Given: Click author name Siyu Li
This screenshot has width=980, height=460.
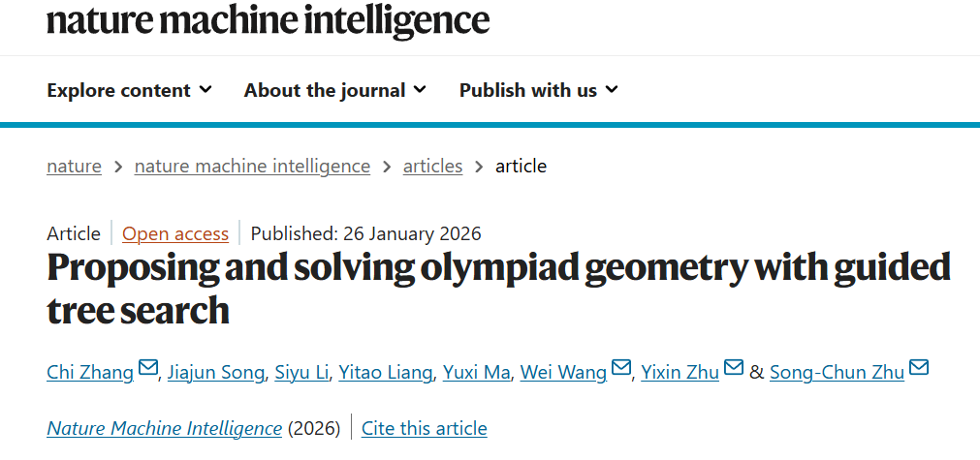Looking at the screenshot, I should (301, 372).
